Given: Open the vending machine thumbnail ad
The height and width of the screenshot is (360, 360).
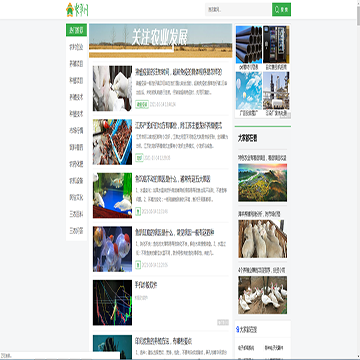Looking at the screenshot, I should [276, 45].
